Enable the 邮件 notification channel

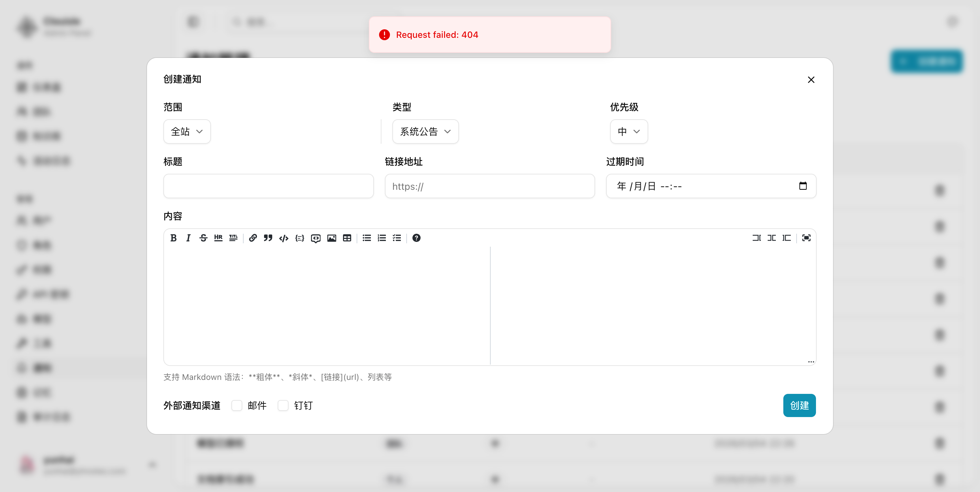pos(237,405)
